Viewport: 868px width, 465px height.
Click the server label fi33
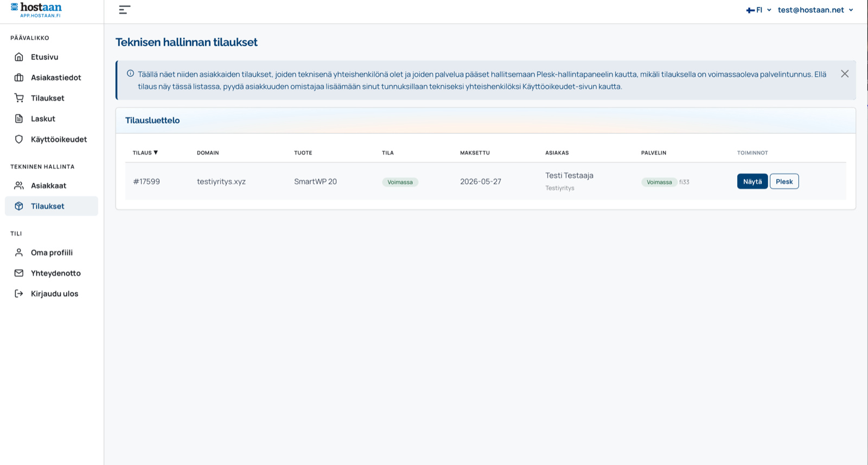point(684,182)
